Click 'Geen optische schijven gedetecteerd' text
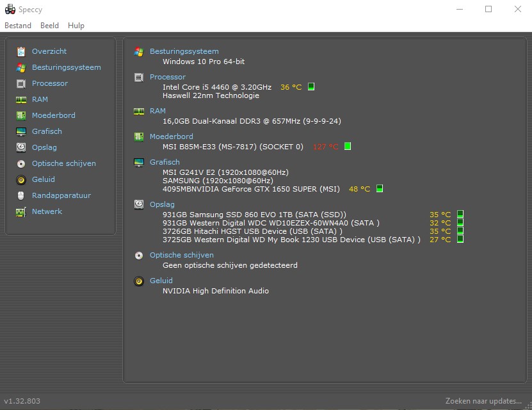532x410 pixels. 230,265
